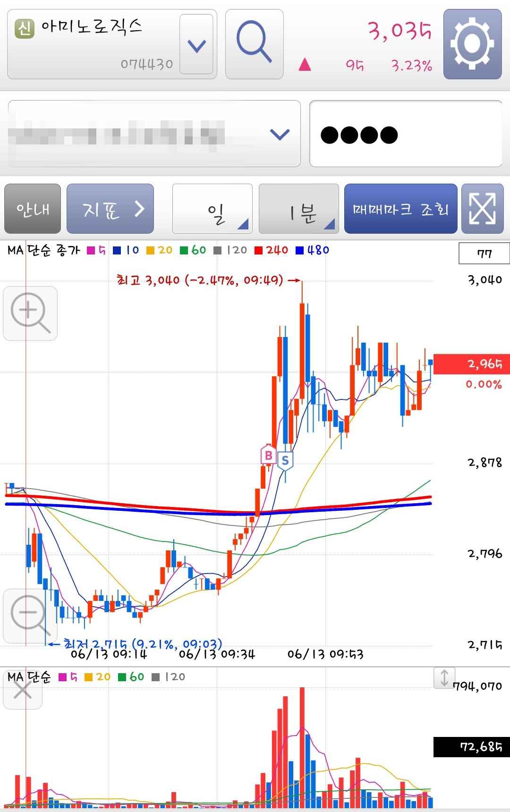The width and height of the screenshot is (510, 812).
Task: Open the 안내 guide button
Action: pos(33,209)
